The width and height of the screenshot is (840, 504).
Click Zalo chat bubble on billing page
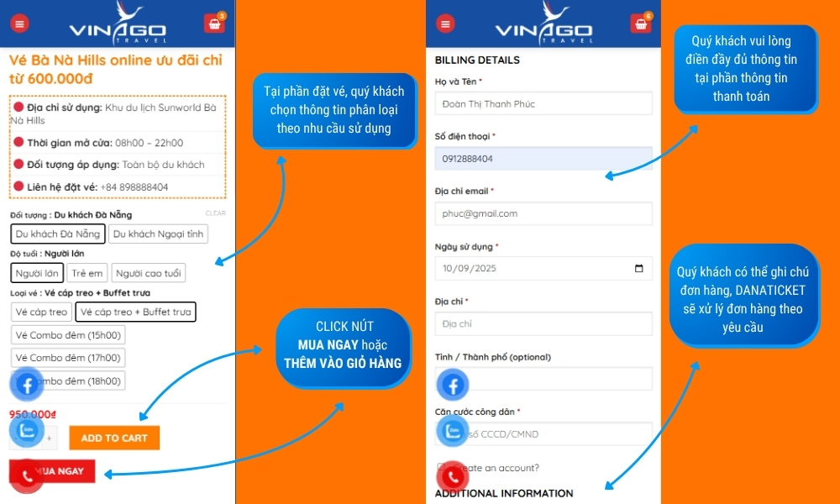point(454,431)
